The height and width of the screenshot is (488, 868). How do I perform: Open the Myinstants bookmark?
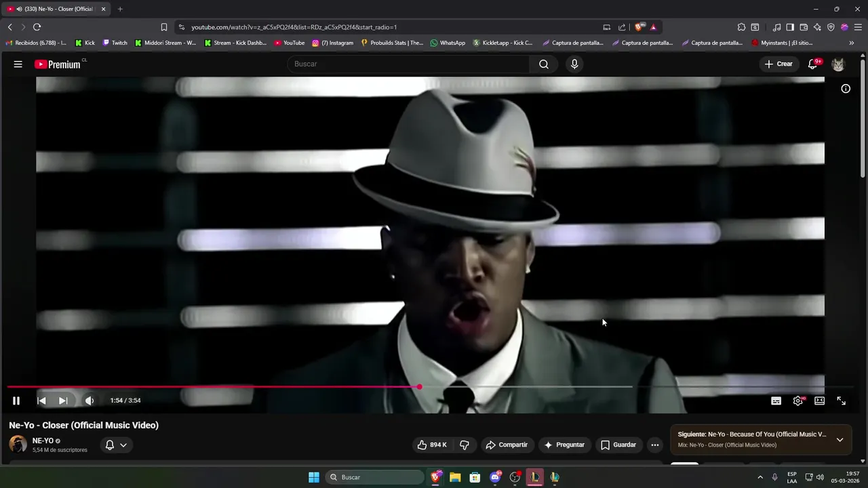click(x=782, y=43)
